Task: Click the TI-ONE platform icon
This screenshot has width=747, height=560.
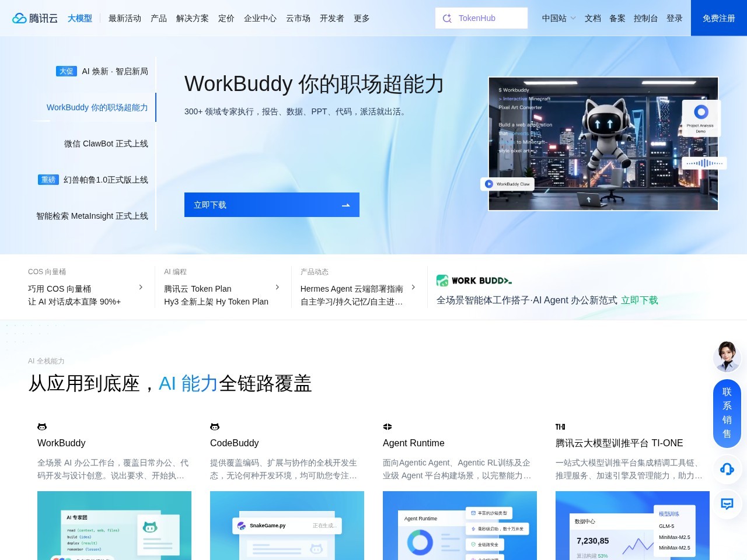Action: click(560, 427)
